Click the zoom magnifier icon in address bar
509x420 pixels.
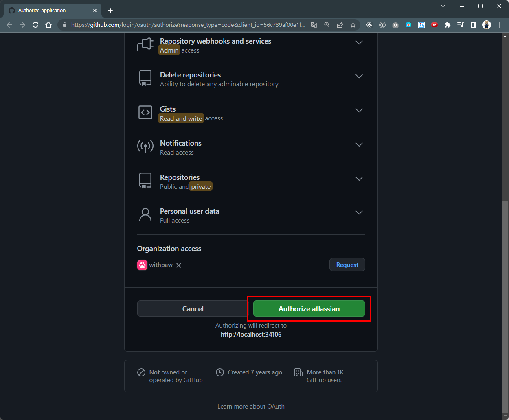[327, 25]
